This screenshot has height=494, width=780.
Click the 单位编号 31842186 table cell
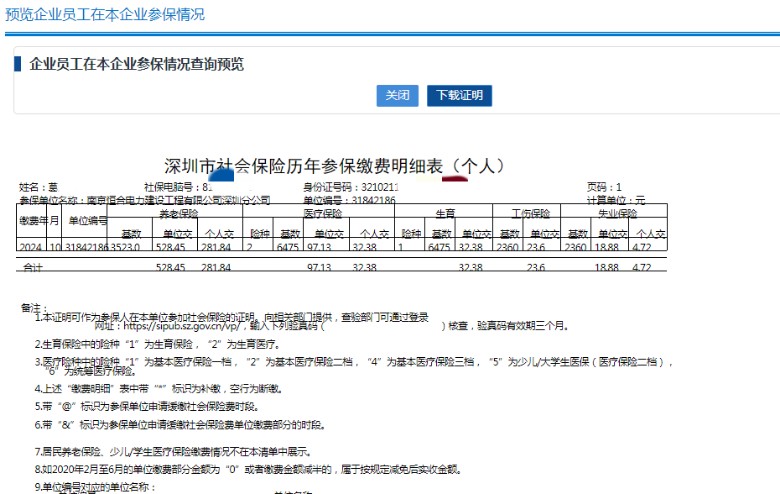point(87,246)
